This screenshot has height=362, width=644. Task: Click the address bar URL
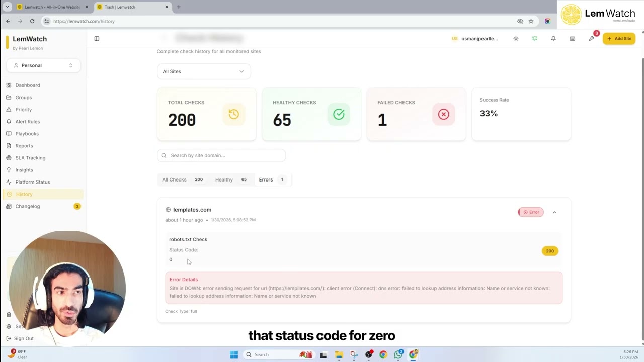84,21
